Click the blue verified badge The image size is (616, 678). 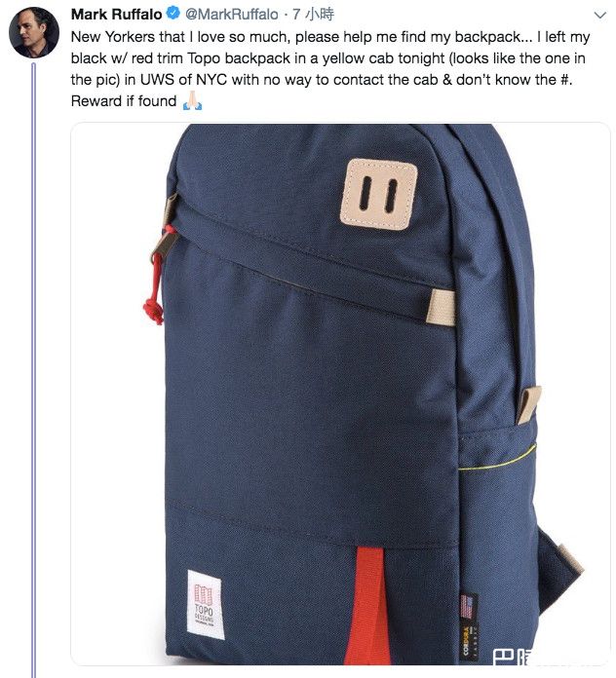(173, 14)
